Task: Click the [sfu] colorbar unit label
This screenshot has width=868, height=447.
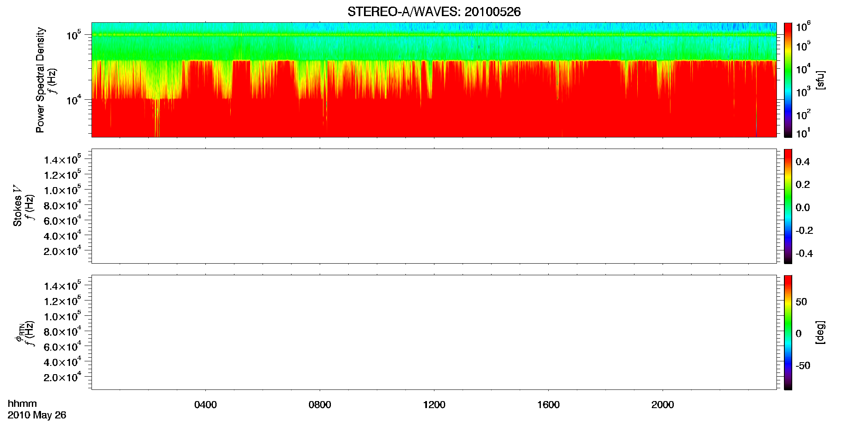Action: [820, 80]
